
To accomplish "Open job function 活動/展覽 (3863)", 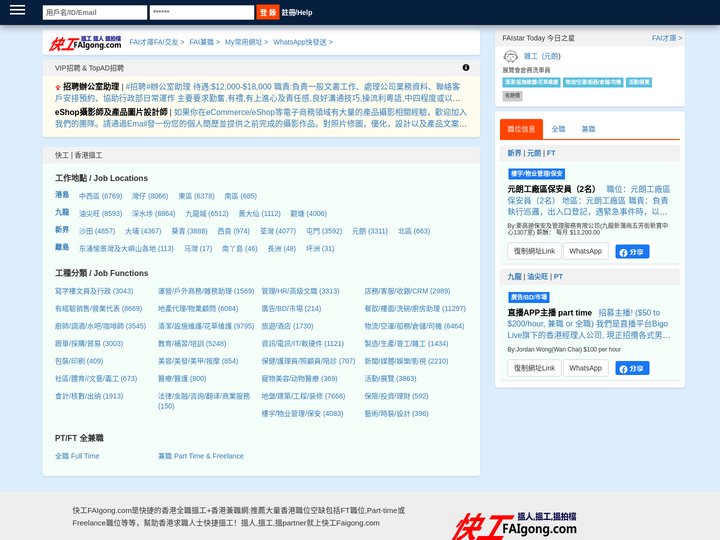I will [390, 378].
